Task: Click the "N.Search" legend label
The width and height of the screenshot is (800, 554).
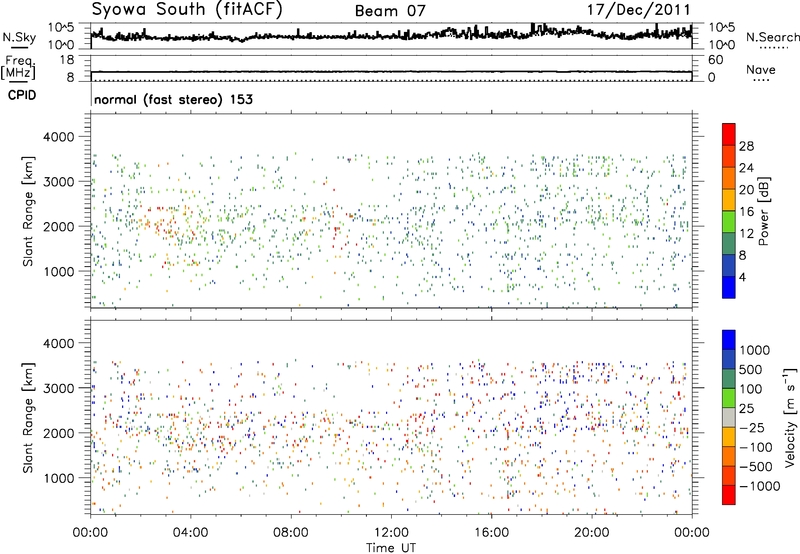Action: (x=773, y=37)
